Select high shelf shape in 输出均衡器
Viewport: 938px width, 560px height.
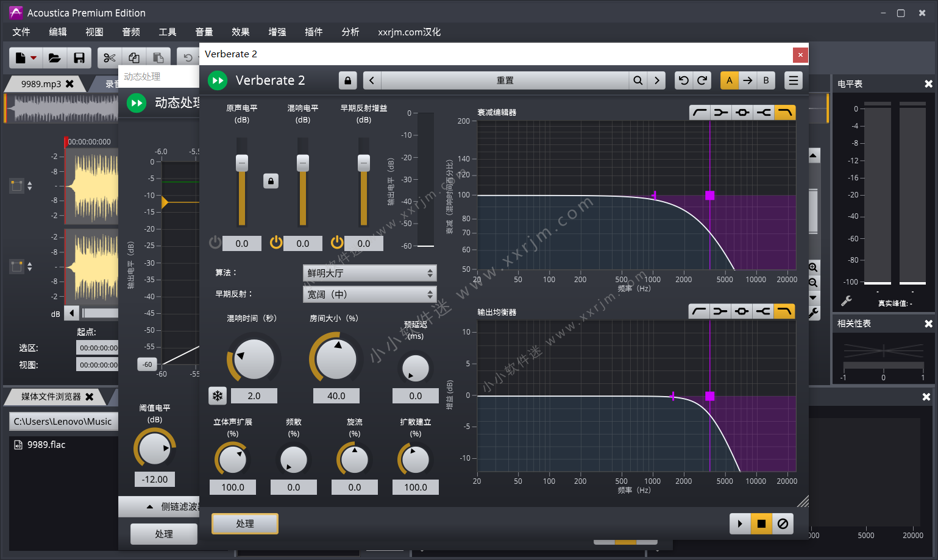click(x=763, y=311)
